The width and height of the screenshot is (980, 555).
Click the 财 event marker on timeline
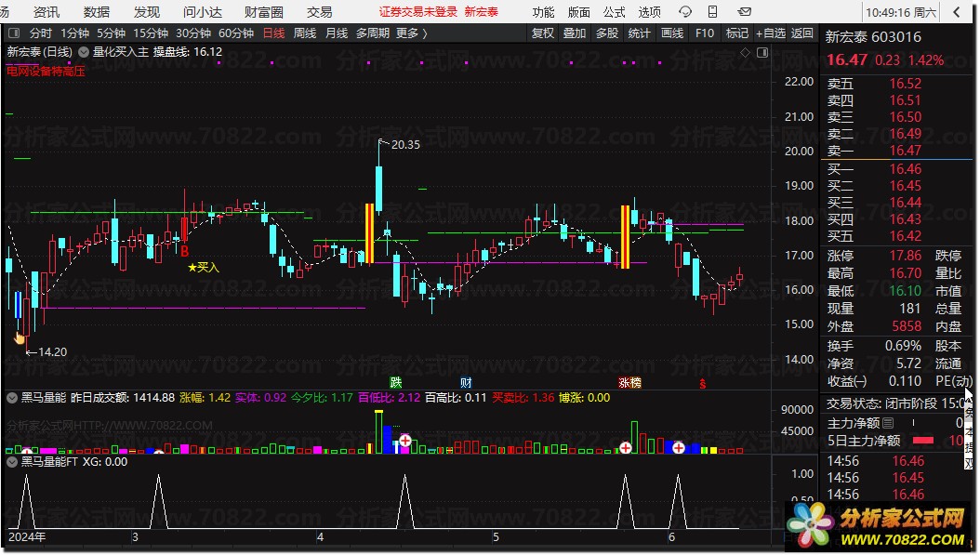pos(466,382)
